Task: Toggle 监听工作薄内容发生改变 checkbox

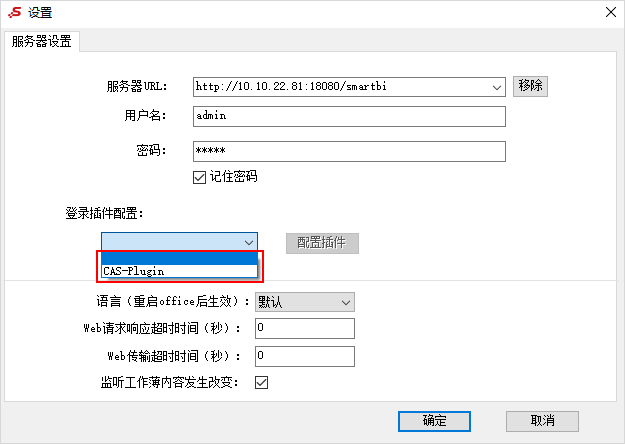Action: [x=261, y=383]
